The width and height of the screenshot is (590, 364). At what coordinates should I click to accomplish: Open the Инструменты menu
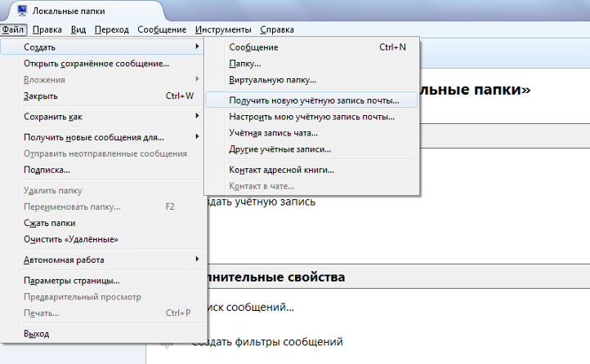click(x=223, y=29)
